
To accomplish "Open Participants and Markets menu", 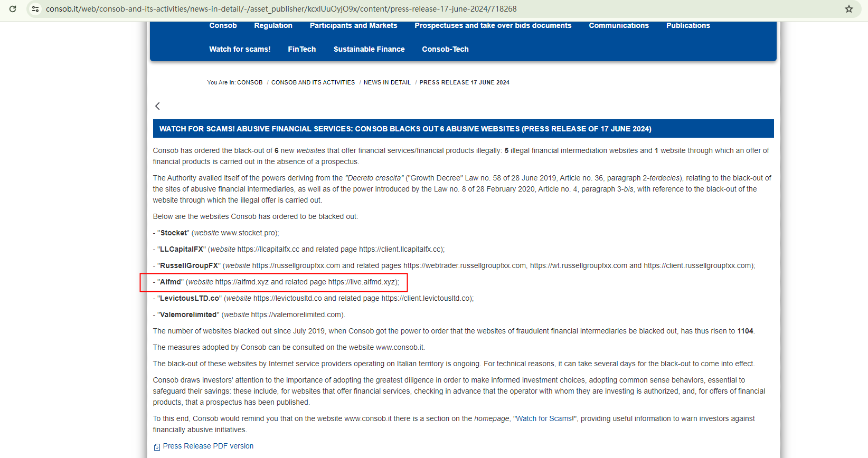I will pos(353,25).
